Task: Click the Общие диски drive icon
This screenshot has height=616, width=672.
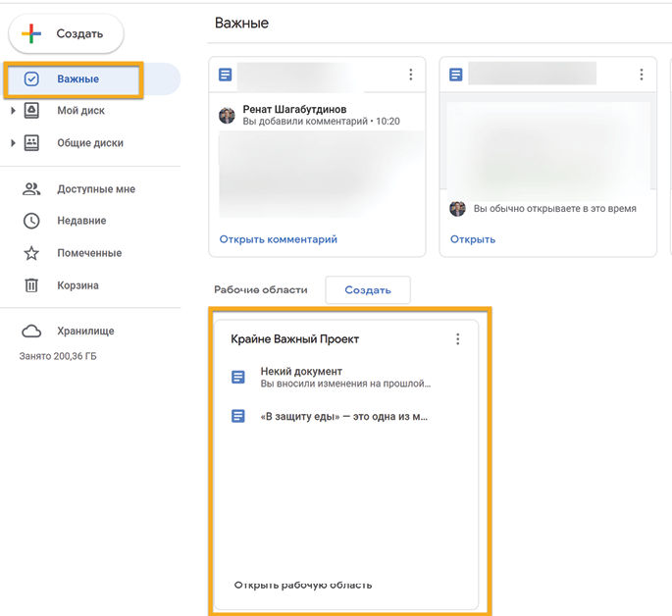Action: 31,143
